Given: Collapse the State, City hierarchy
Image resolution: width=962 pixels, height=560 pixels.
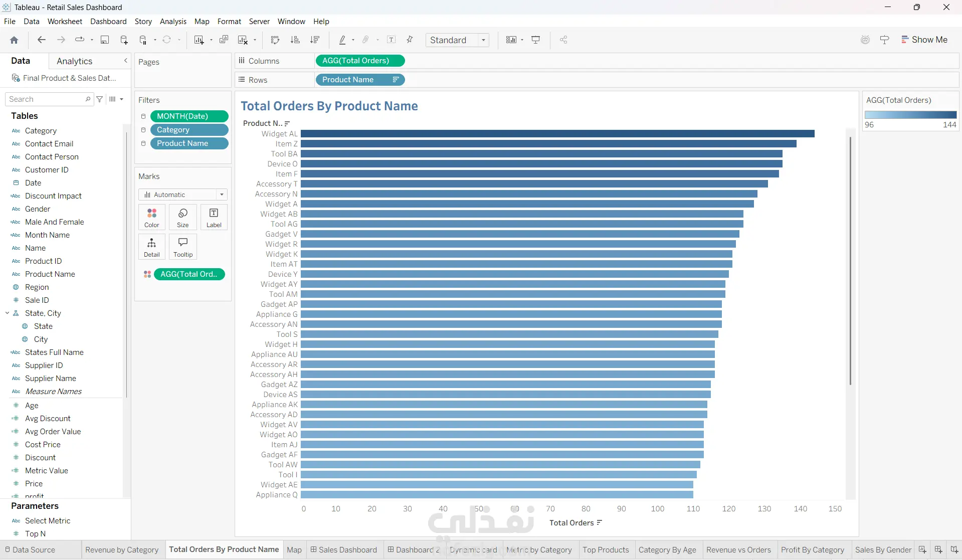Looking at the screenshot, I should pyautogui.click(x=8, y=313).
